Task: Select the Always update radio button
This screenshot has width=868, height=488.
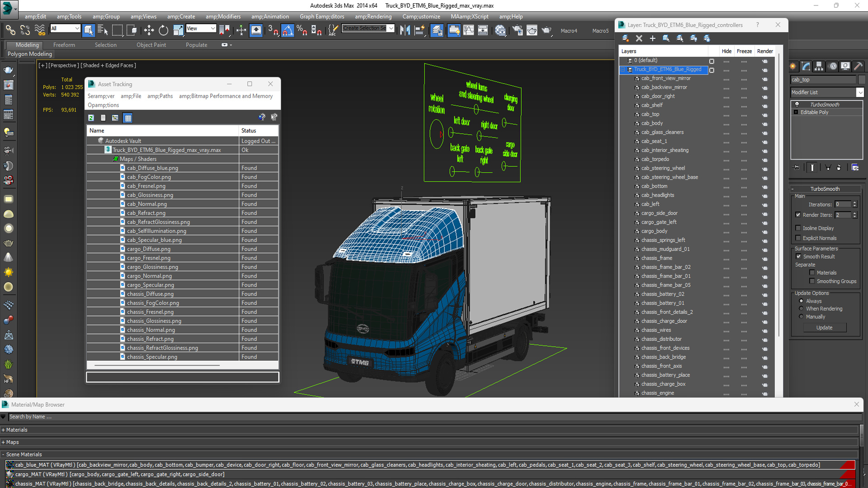Action: pyautogui.click(x=801, y=301)
